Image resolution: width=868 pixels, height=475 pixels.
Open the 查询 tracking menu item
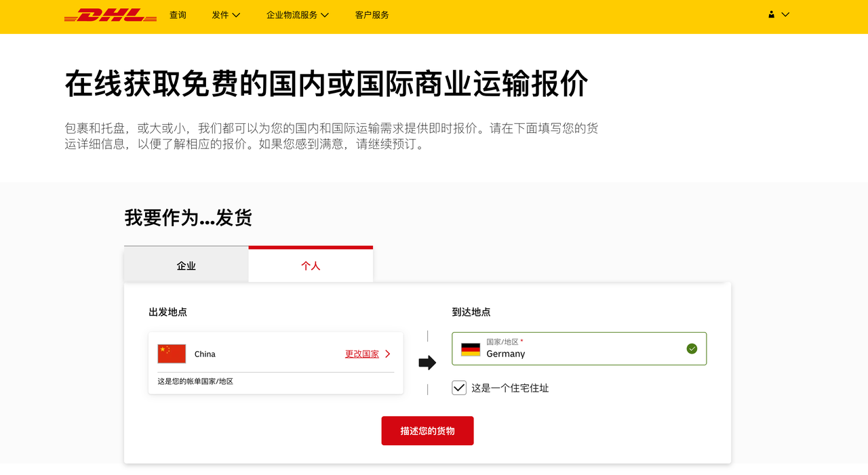tap(178, 15)
